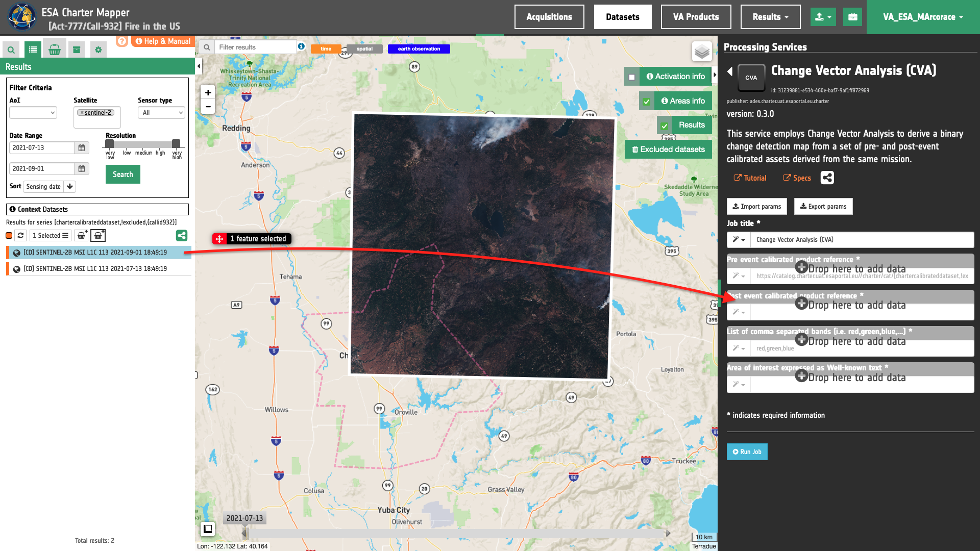Click the very low resolution slider handle

tap(110, 143)
